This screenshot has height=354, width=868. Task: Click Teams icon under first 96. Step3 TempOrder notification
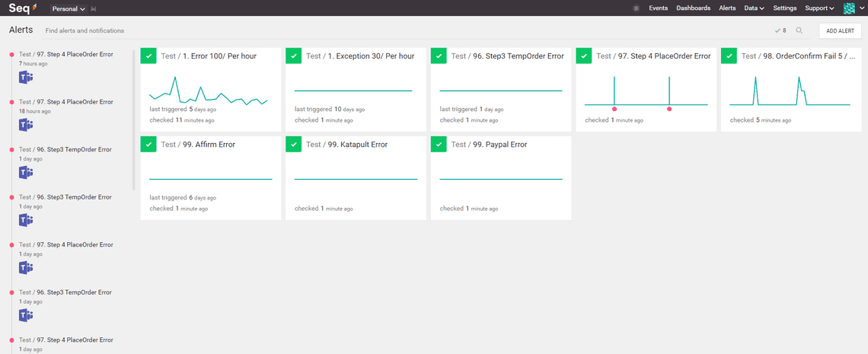(x=26, y=172)
